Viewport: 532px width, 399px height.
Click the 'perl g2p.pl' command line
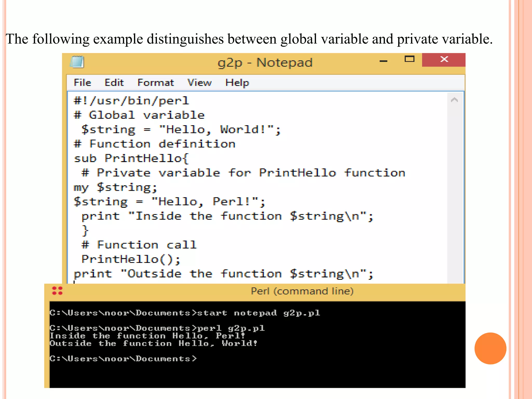(x=157, y=328)
